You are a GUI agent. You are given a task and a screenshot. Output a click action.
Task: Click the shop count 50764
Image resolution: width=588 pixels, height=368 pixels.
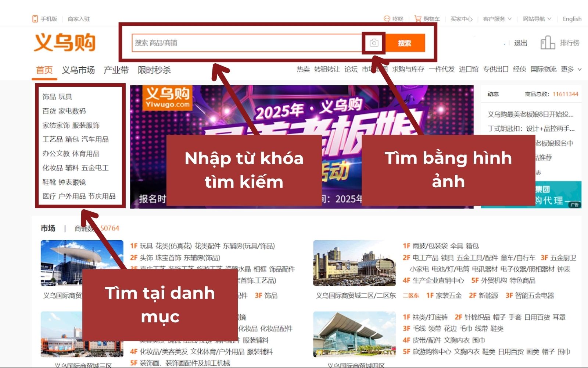[110, 228]
